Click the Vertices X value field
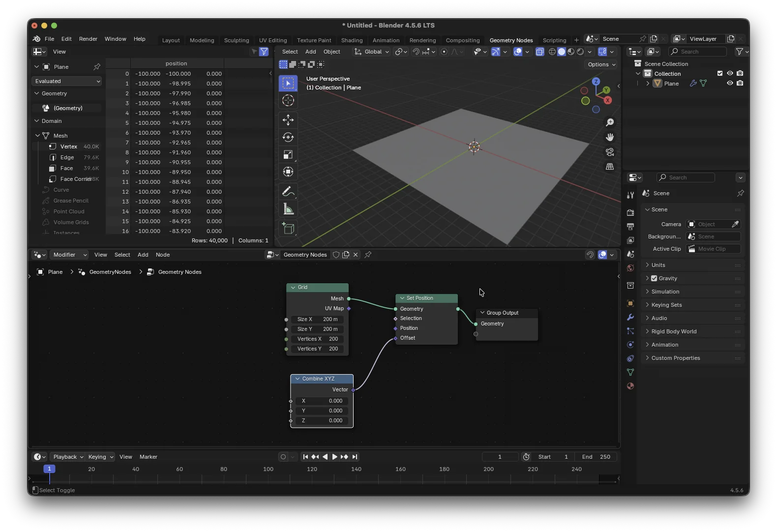Viewport: 777px width, 532px height. [x=318, y=339]
